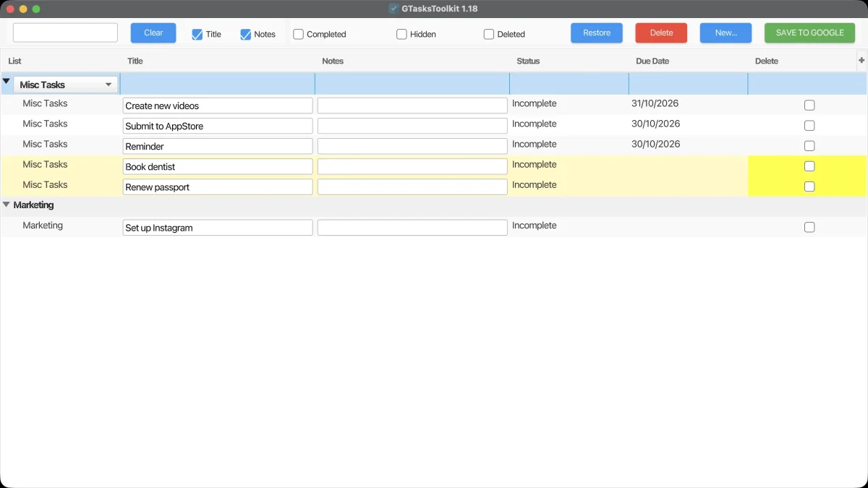Check delete box for Submit to AppStore
Screen dimensions: 868x488
[809, 126]
